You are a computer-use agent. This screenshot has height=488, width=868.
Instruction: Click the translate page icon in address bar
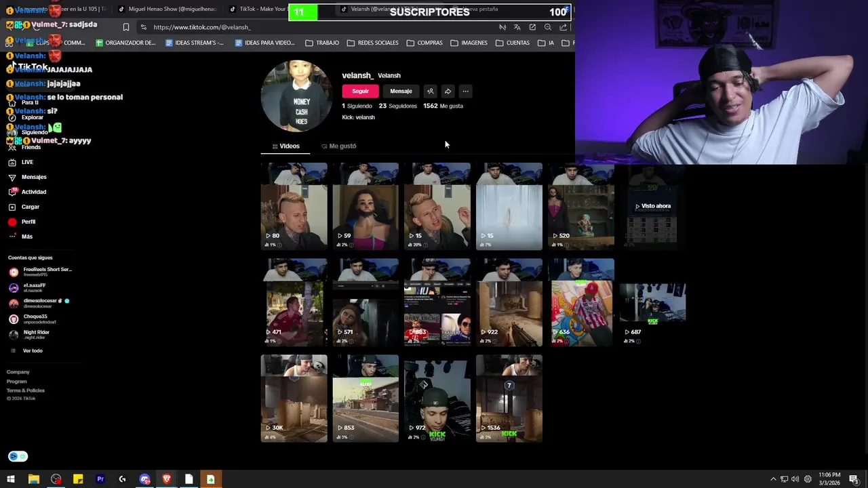(x=517, y=27)
